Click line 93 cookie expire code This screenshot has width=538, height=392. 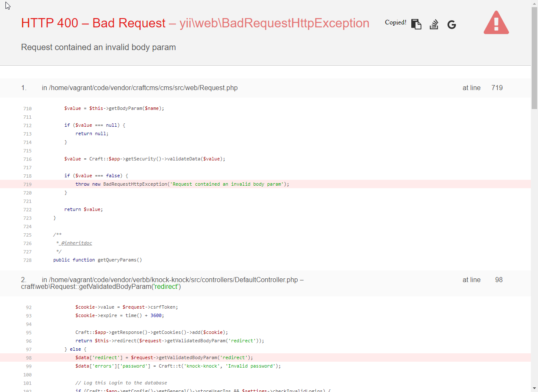pyautogui.click(x=120, y=315)
